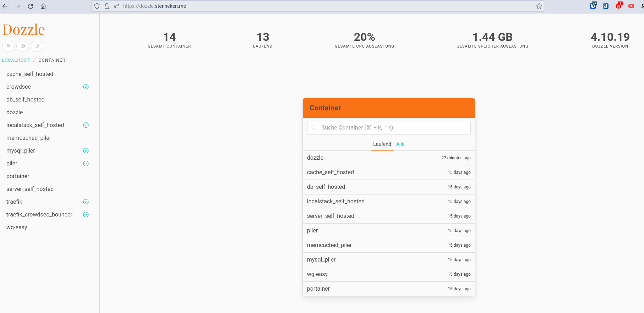644x313 pixels.
Task: Click the search icon under Dozzle logo
Action: [9, 46]
